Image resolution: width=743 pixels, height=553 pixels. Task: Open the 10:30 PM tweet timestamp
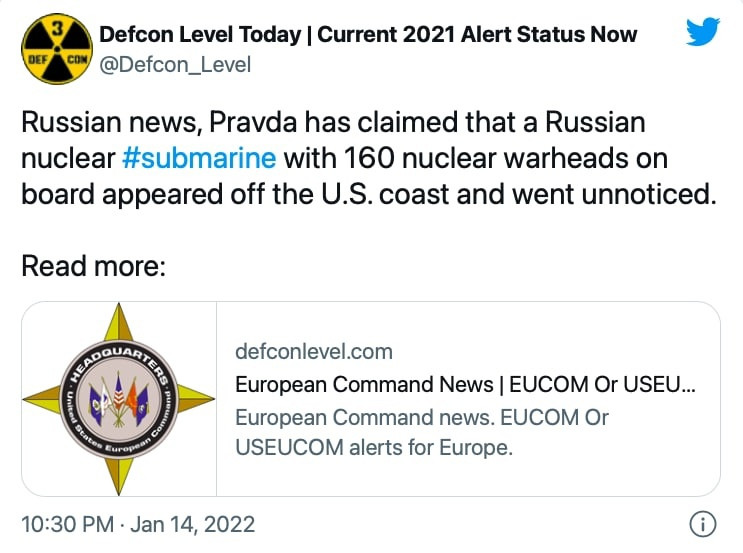tap(68, 524)
